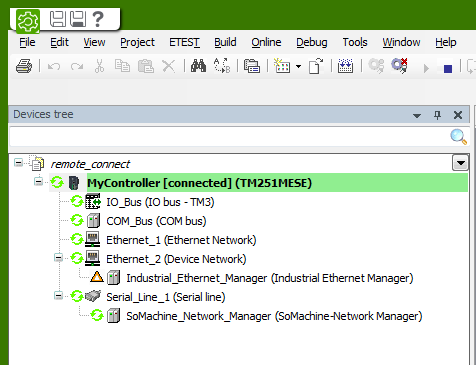This screenshot has width=476, height=365.
Task: Open Find with the binoculars icon
Action: [x=198, y=66]
